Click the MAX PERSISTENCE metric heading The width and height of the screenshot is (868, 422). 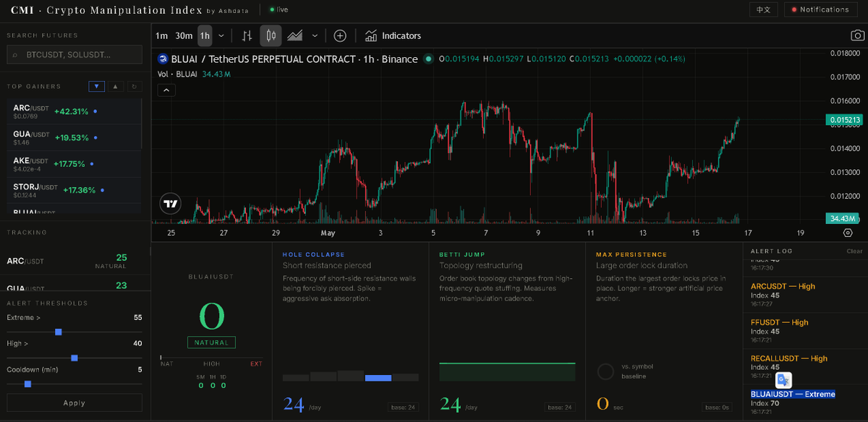630,254
